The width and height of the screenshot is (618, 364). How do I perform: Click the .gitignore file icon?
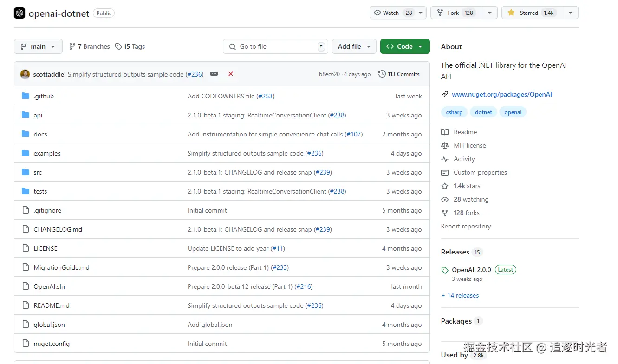coord(26,210)
